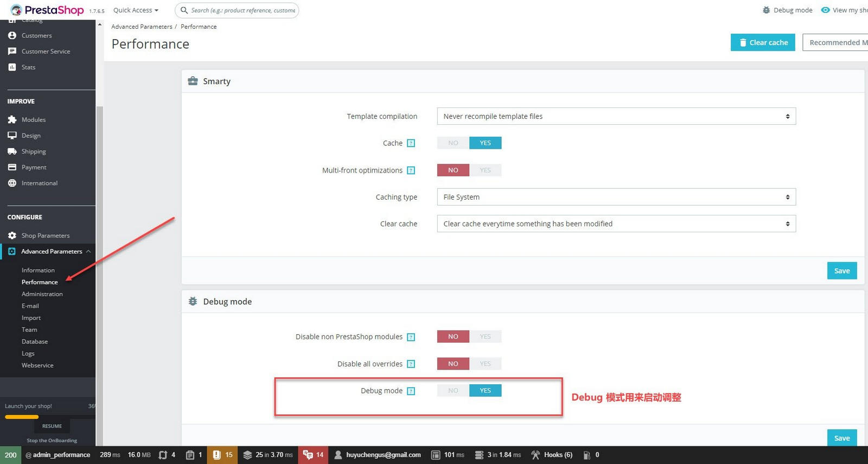Click the Clear cache button
868x464 pixels.
coord(763,42)
